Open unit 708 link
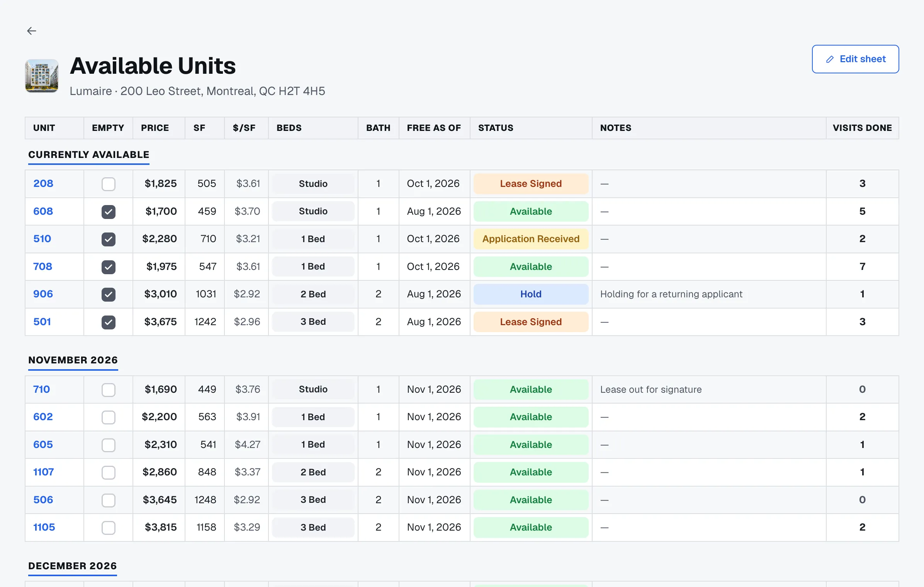Screen dimensions: 924x587 click(x=42, y=266)
